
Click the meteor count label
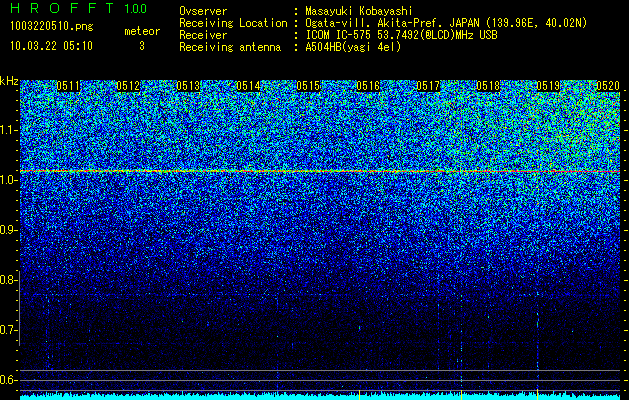(x=142, y=31)
